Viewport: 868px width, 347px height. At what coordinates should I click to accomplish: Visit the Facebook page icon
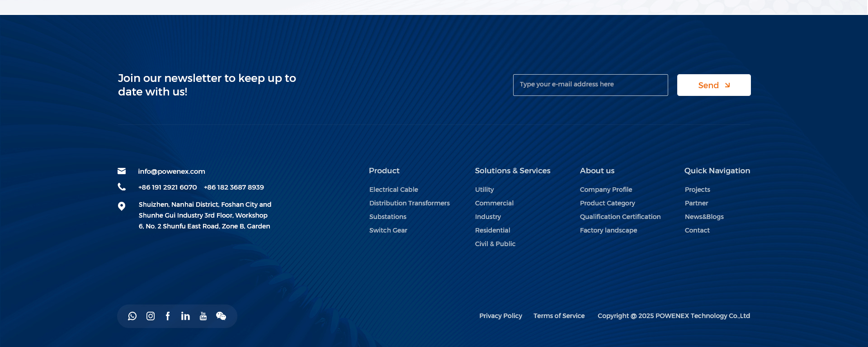coord(168,316)
